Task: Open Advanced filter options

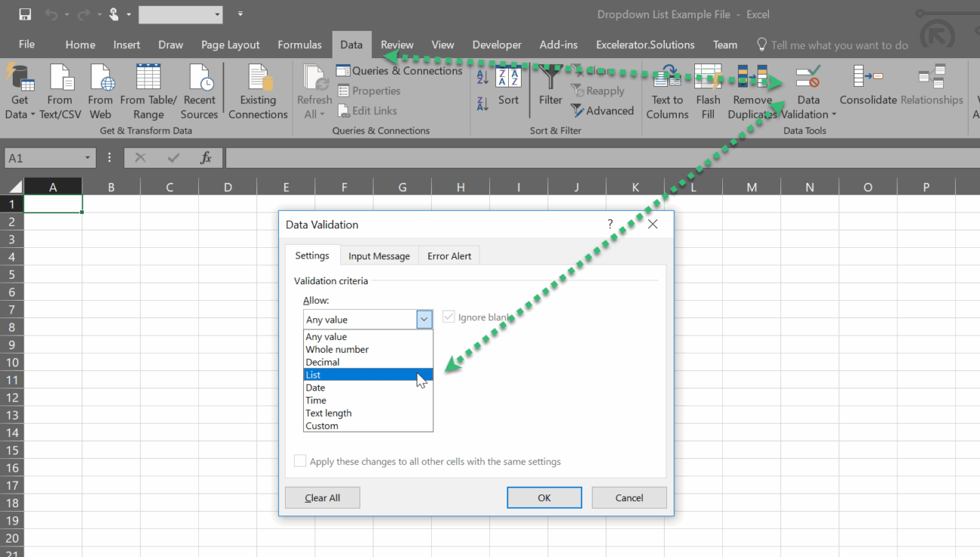Action: (x=602, y=111)
